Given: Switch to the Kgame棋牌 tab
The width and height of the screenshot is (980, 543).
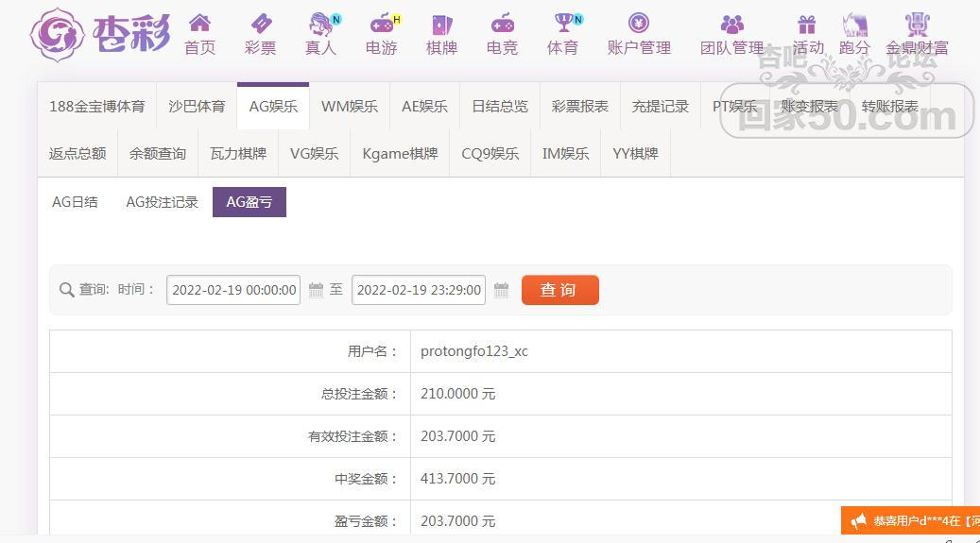Looking at the screenshot, I should point(400,153).
